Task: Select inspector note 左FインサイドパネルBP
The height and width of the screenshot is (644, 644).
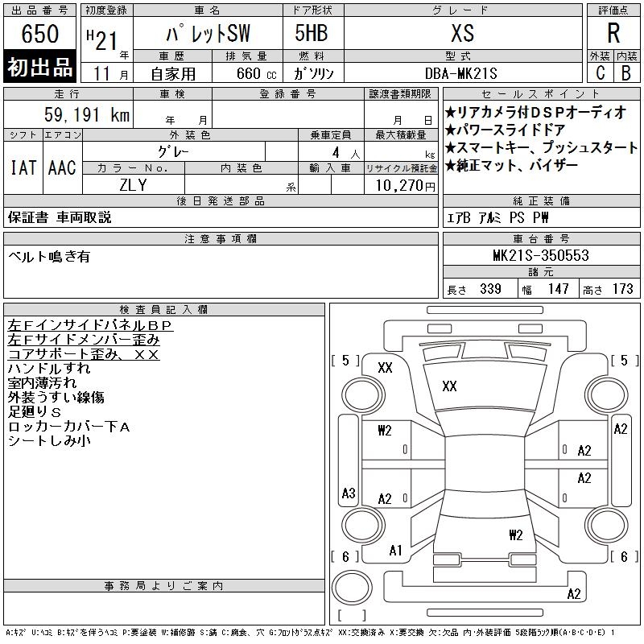Action: click(x=90, y=325)
